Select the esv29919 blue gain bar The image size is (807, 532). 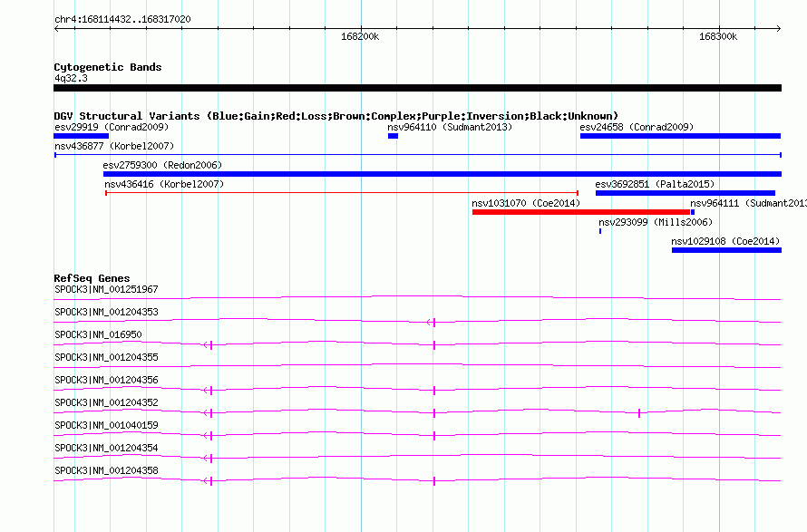tap(82, 136)
